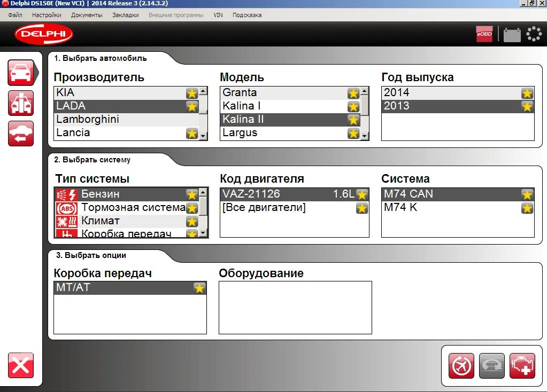Open the Внешние программы menu
Viewport: 547px width, 392px height.
(176, 15)
